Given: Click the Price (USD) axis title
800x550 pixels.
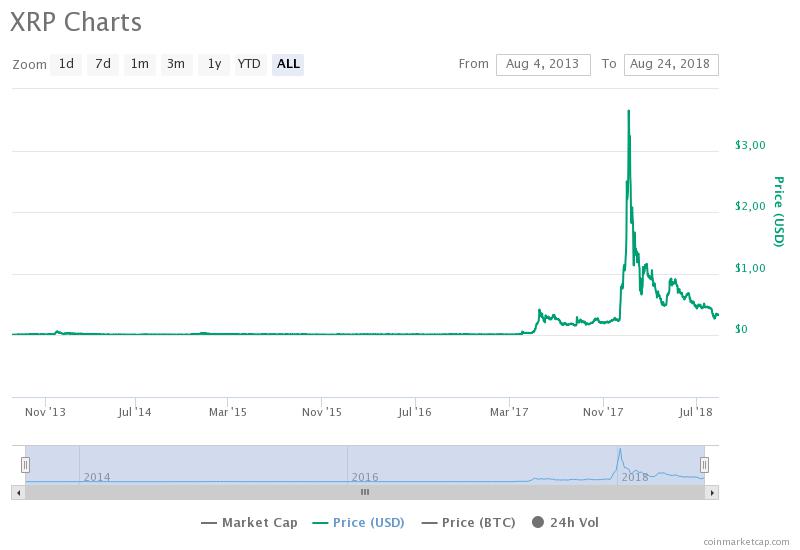Looking at the screenshot, I should [x=779, y=211].
